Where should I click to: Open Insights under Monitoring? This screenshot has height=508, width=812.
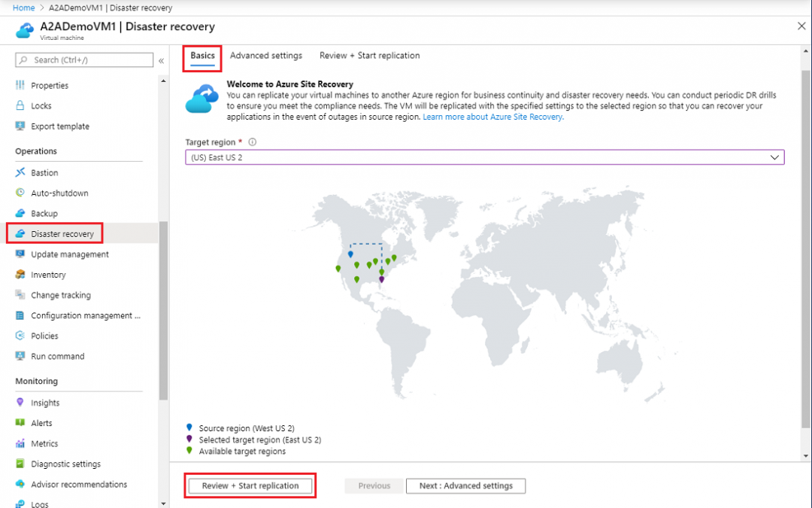click(x=45, y=403)
